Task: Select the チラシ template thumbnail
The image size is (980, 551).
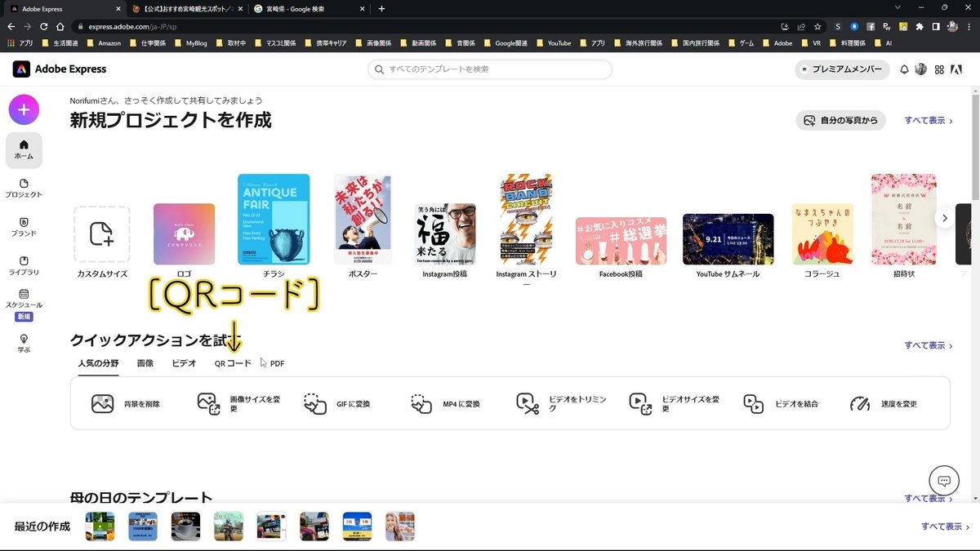Action: [274, 220]
